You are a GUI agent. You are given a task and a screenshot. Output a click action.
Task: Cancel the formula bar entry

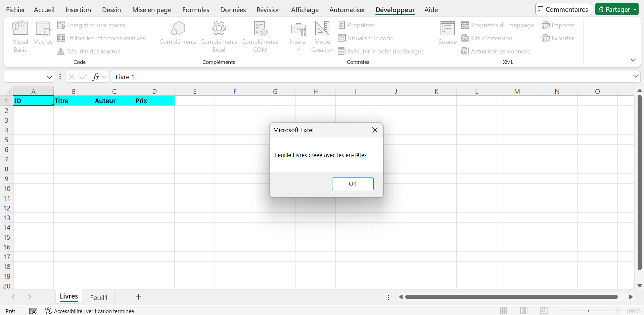click(71, 77)
